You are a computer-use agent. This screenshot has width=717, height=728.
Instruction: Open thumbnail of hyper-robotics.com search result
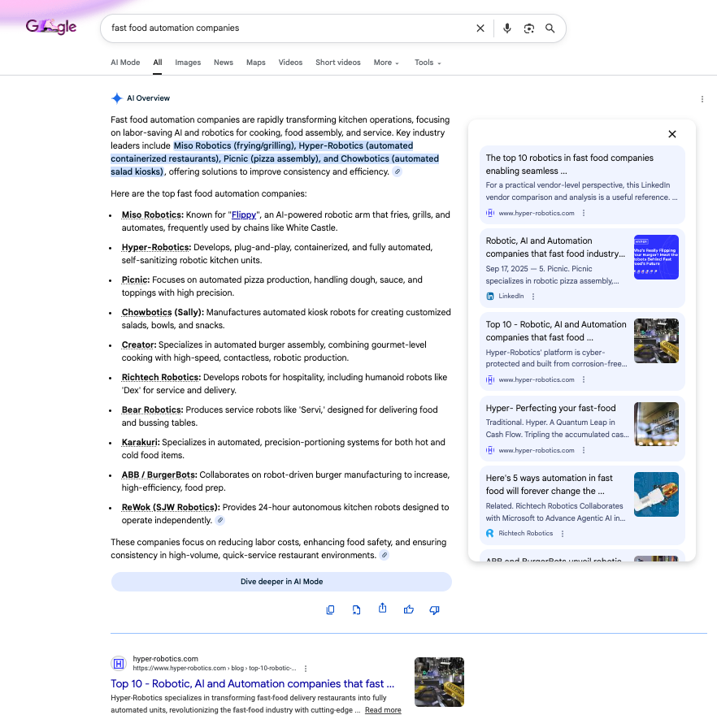click(x=439, y=682)
